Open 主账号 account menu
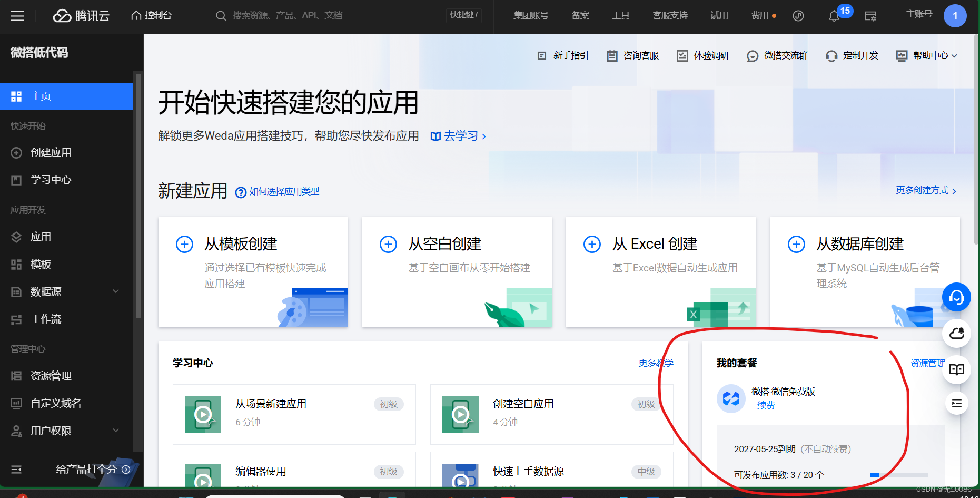This screenshot has width=980, height=498. tap(919, 14)
